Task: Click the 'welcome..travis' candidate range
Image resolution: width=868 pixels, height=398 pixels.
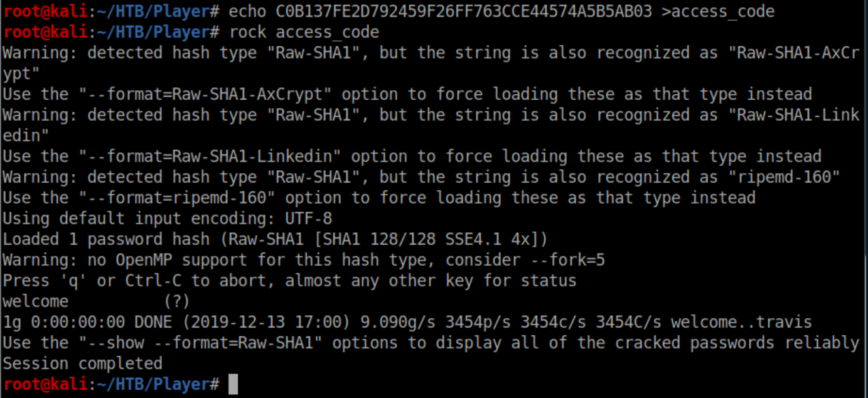Action: (x=741, y=322)
